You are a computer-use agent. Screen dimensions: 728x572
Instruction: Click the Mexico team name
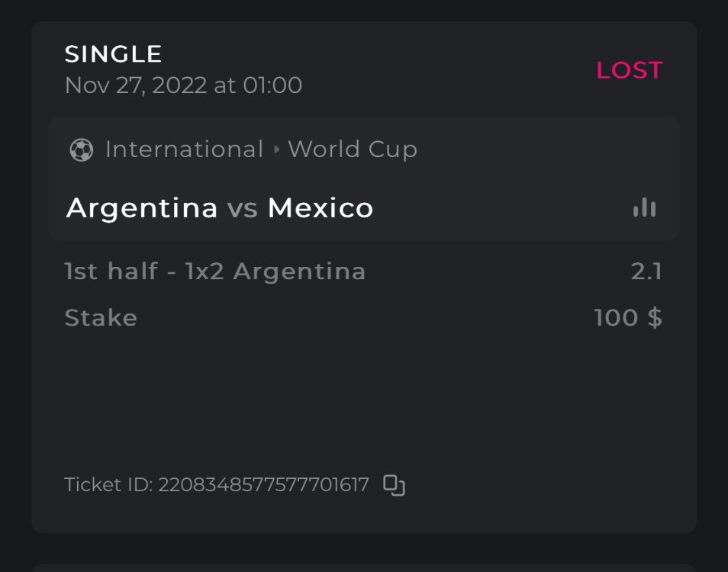pyautogui.click(x=321, y=207)
